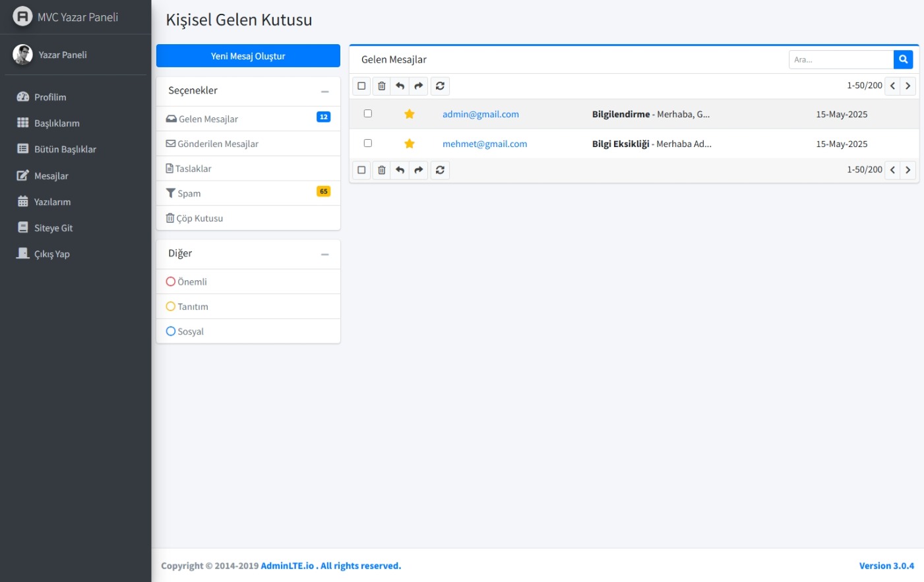Click the refresh icon in bottom toolbar
This screenshot has height=582, width=924.
click(440, 170)
